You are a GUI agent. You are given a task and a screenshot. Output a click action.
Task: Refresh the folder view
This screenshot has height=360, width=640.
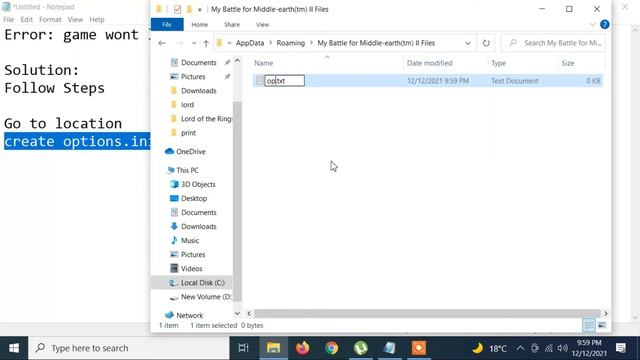[486, 43]
